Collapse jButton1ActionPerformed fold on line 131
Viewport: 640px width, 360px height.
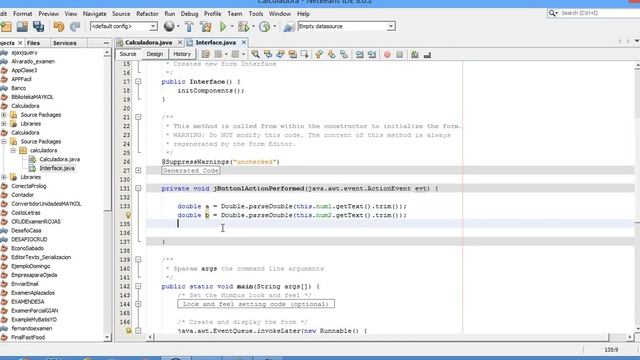click(138, 189)
